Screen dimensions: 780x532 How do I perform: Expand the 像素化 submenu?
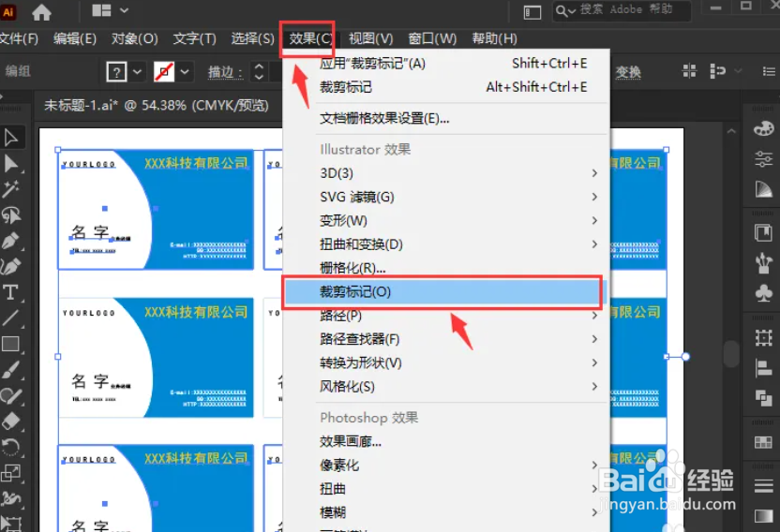click(446, 465)
